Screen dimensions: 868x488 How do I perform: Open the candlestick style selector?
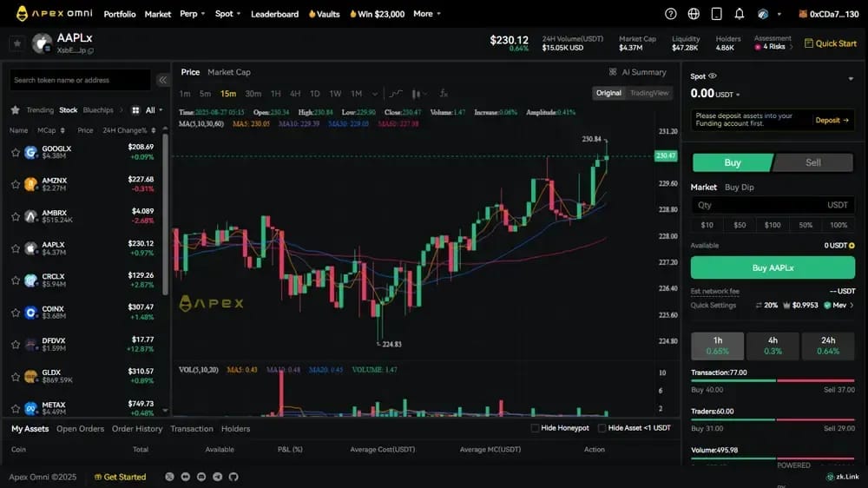419,94
